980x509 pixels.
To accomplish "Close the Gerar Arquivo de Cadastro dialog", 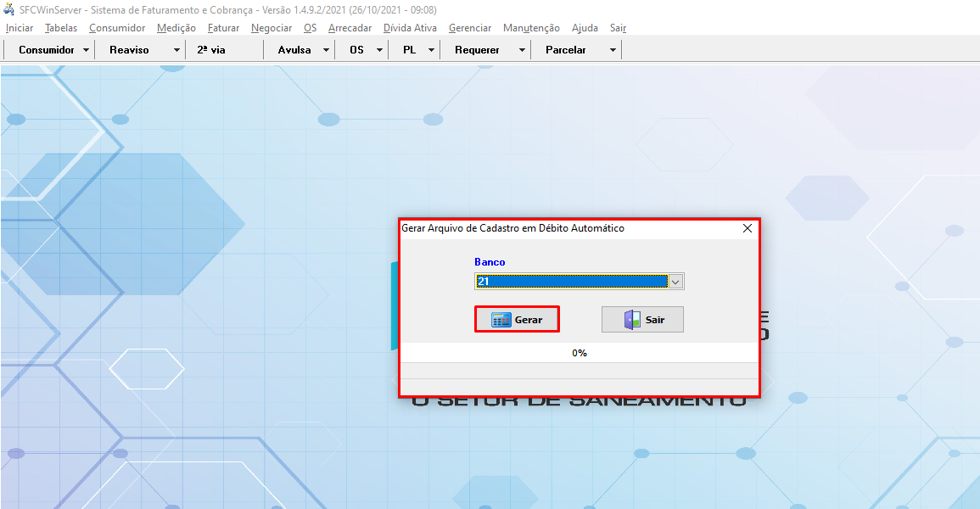I will pyautogui.click(x=748, y=228).
